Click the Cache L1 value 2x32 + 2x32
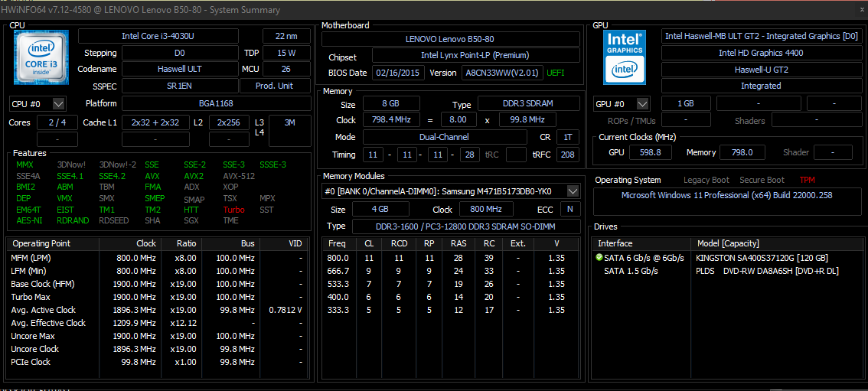Image resolution: width=868 pixels, height=391 pixels. tap(155, 122)
